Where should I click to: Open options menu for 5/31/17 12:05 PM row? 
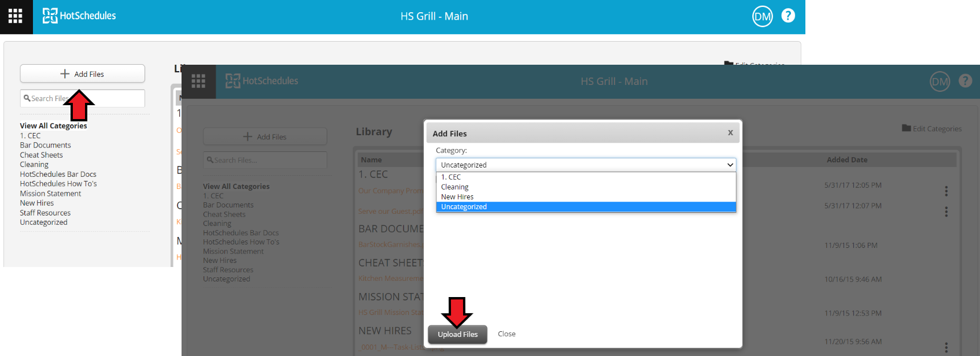946,191
